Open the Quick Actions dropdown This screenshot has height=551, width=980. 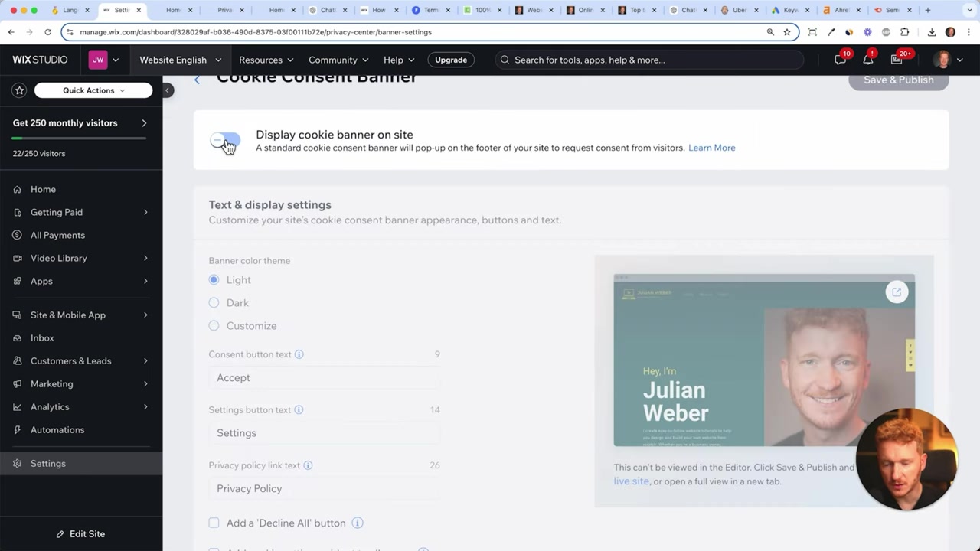click(93, 90)
